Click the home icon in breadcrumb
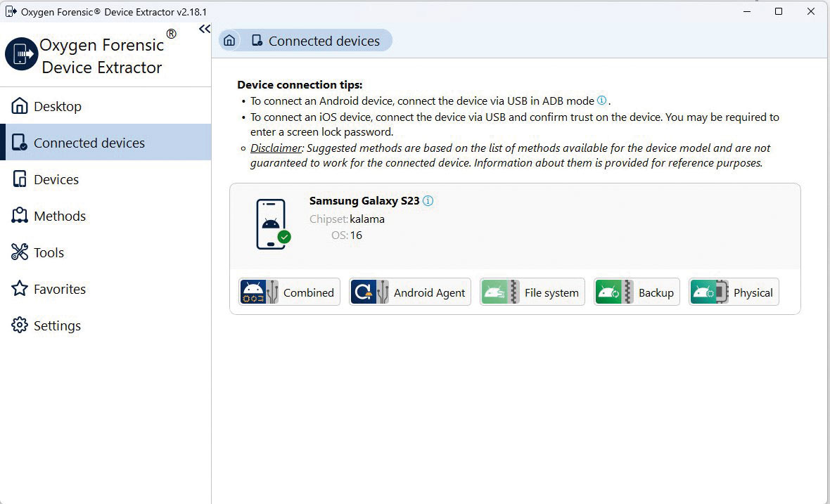The height and width of the screenshot is (504, 830). coord(229,41)
